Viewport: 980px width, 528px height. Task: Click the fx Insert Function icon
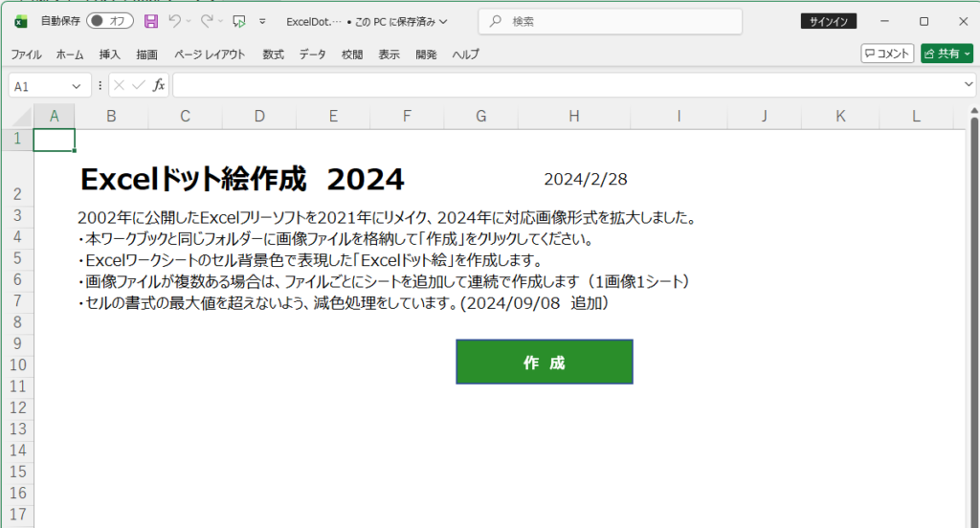click(159, 85)
